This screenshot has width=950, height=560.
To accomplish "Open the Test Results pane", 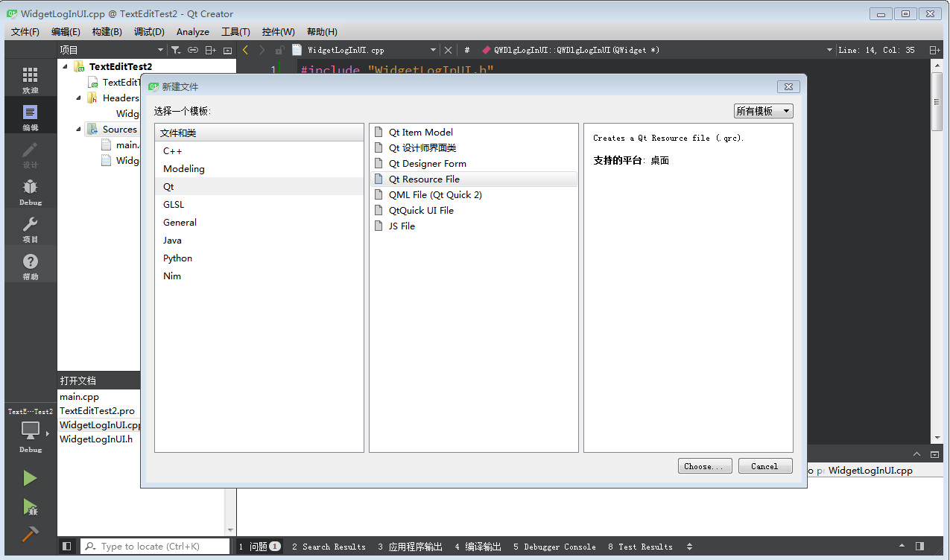I will (640, 547).
